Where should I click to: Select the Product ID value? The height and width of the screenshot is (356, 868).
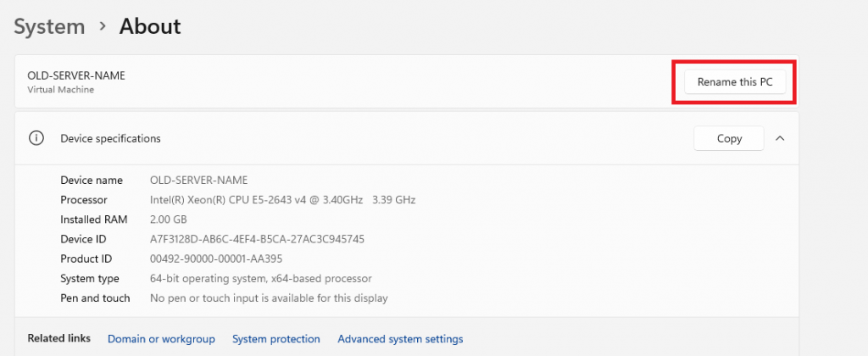224,259
